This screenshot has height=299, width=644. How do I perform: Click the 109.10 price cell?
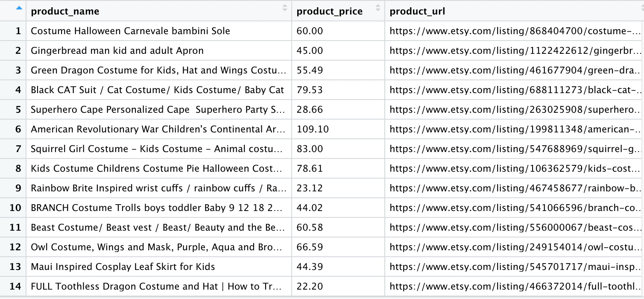(x=338, y=129)
